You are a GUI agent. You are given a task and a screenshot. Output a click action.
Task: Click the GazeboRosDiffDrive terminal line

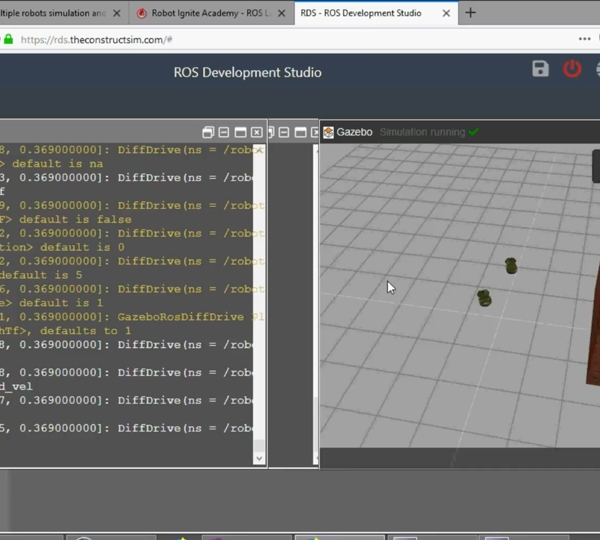(132, 317)
